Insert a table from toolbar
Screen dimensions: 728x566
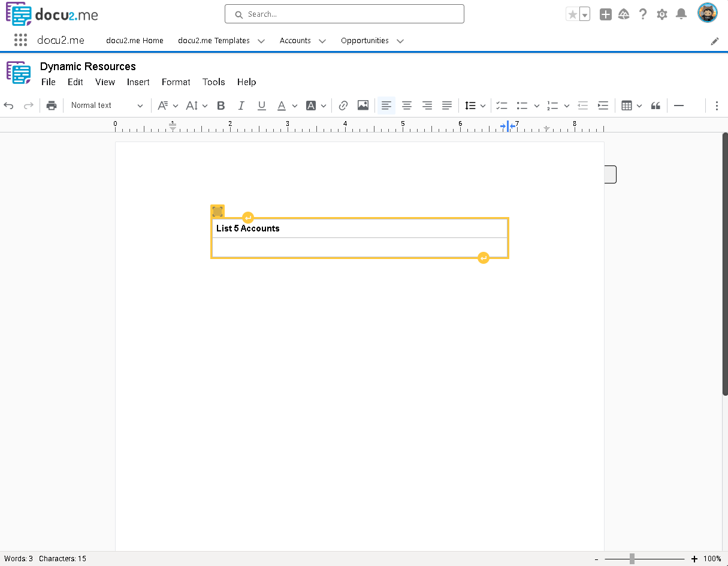pos(627,106)
